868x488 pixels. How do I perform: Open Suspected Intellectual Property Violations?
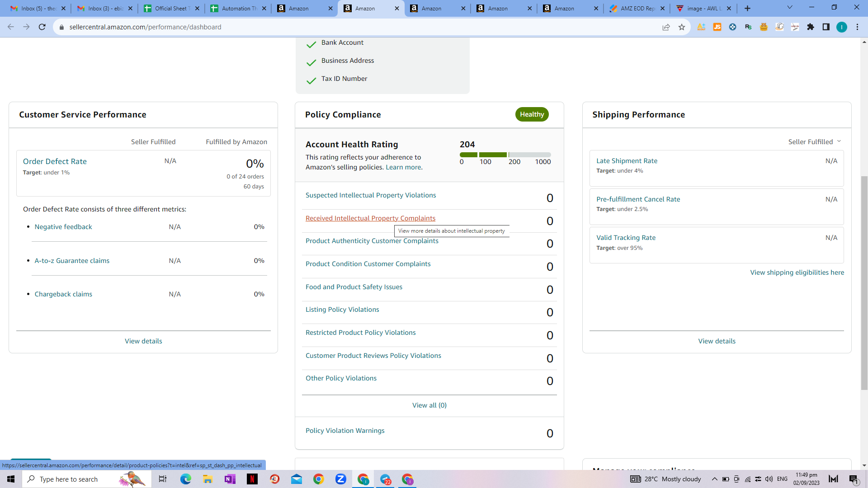pyautogui.click(x=371, y=195)
